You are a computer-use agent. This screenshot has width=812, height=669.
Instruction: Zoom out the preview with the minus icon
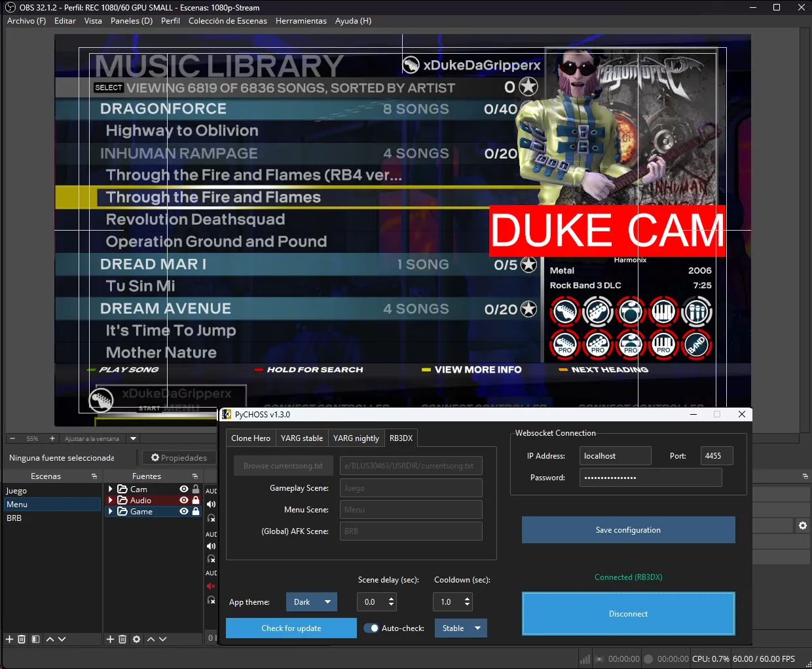(x=12, y=438)
